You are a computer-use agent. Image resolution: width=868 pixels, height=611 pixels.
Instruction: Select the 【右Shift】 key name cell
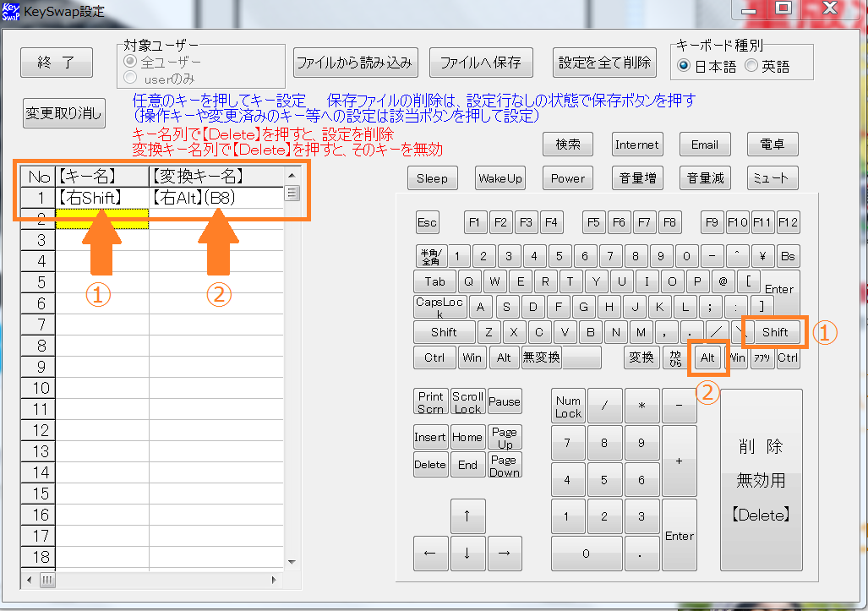point(101,198)
